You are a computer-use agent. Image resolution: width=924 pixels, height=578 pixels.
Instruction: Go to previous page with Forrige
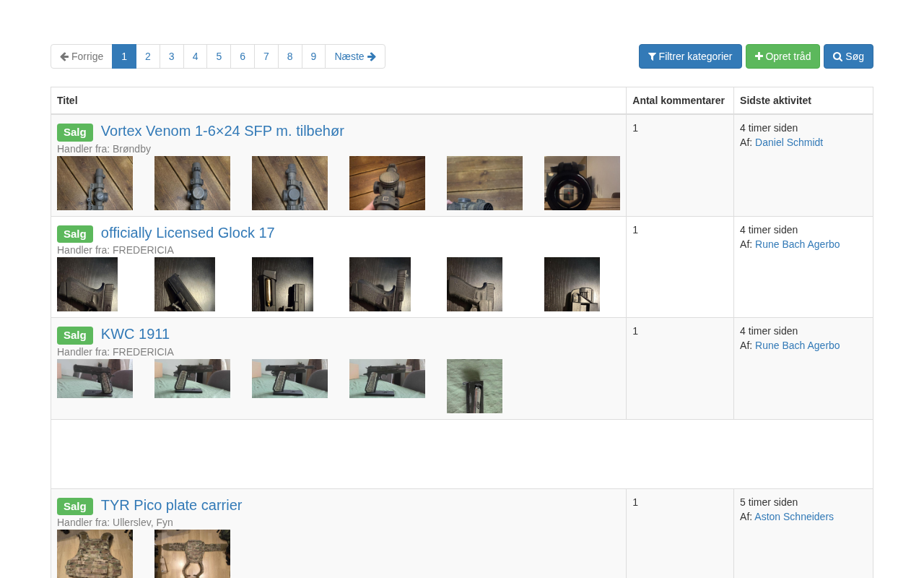[82, 56]
